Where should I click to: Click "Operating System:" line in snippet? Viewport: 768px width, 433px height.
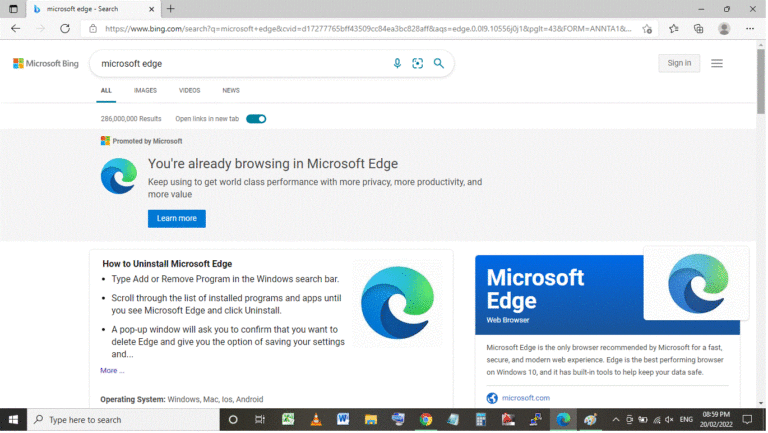point(182,399)
